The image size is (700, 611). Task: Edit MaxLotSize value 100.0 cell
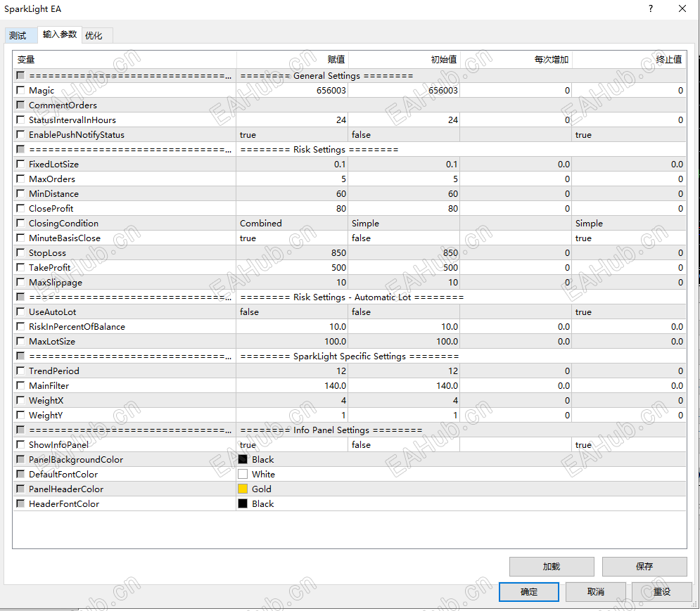coord(292,341)
